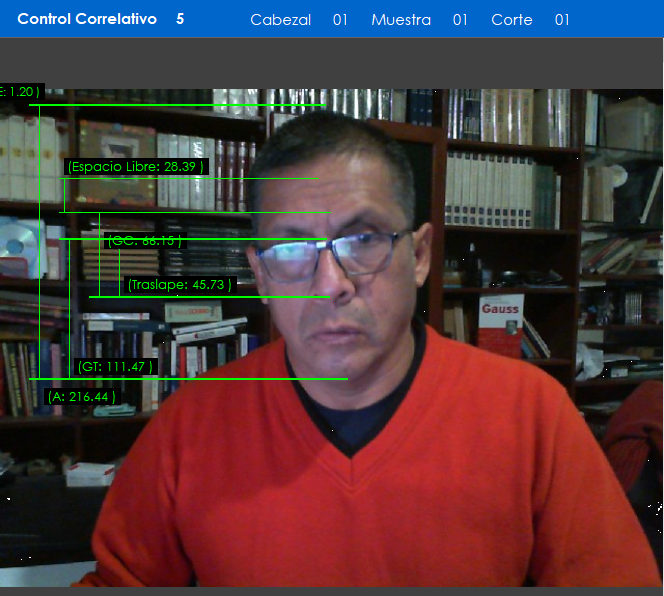Click the E: 1.20 measurement tag
The height and width of the screenshot is (596, 664).
pos(20,92)
